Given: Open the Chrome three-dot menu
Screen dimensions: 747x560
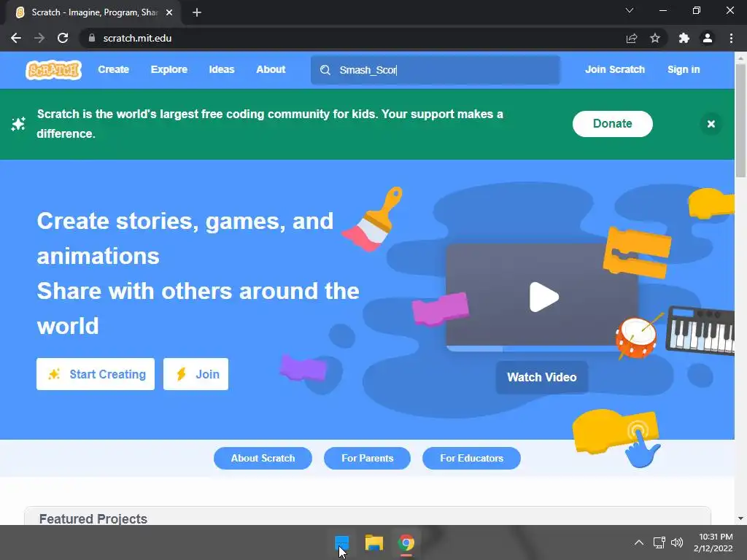Looking at the screenshot, I should [x=731, y=38].
